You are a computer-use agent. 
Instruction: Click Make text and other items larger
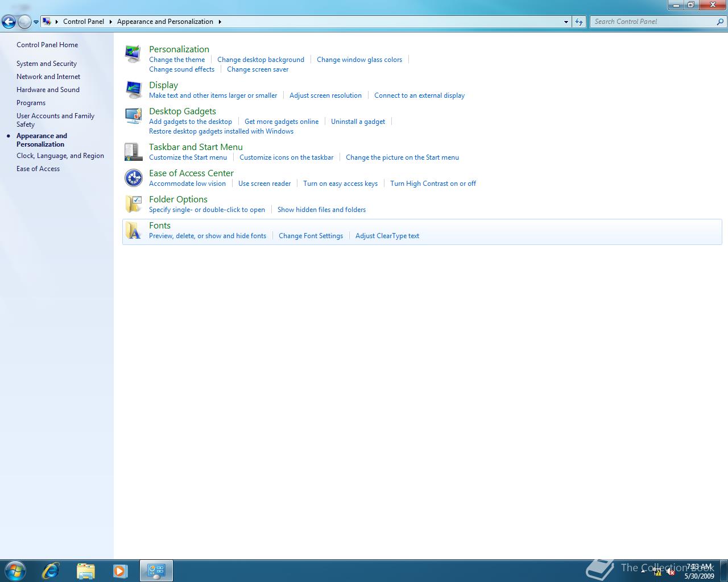pyautogui.click(x=213, y=95)
